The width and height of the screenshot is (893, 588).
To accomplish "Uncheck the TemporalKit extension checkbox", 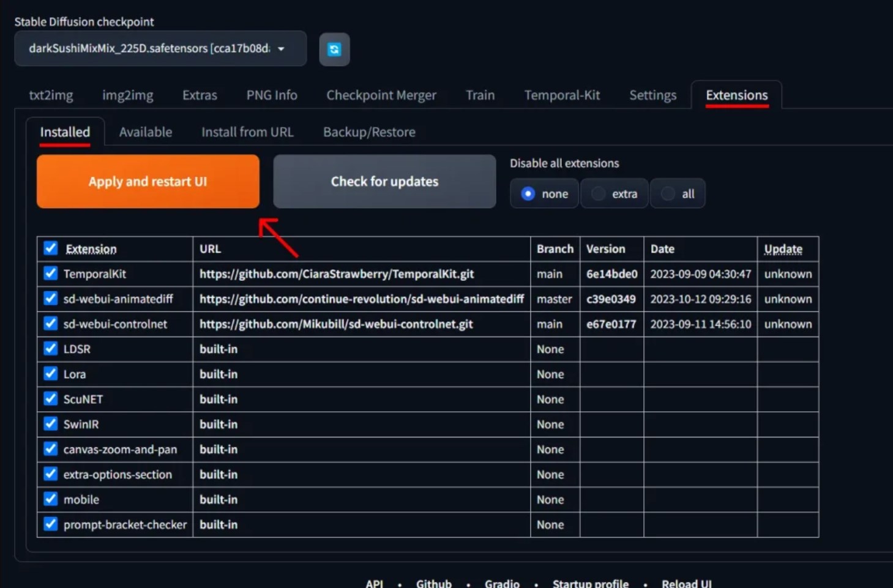I will [x=51, y=274].
